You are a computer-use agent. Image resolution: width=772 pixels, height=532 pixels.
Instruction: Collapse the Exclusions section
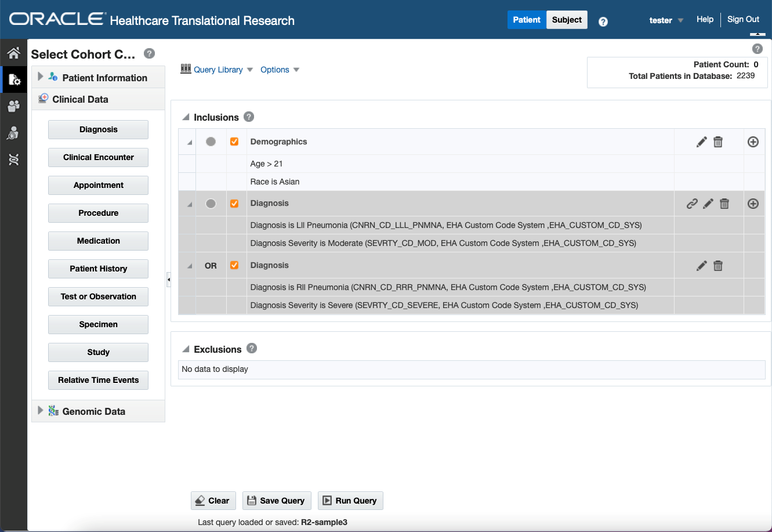(186, 349)
